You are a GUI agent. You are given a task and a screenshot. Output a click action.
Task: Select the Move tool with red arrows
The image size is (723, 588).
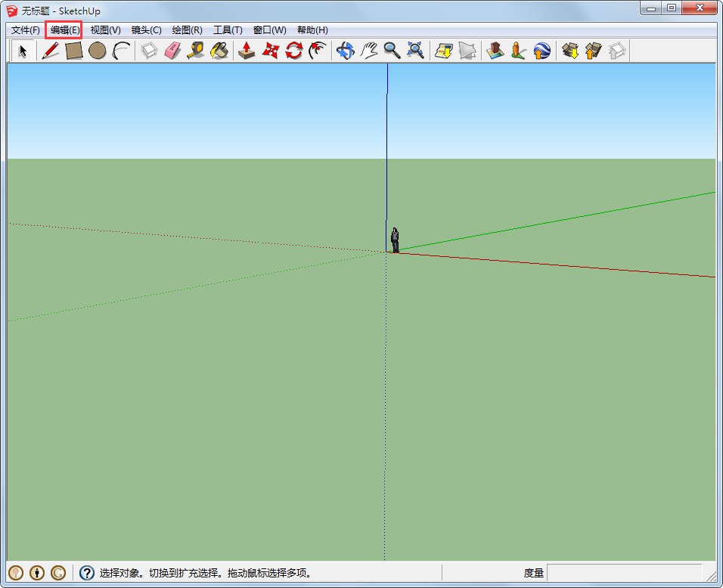point(270,51)
